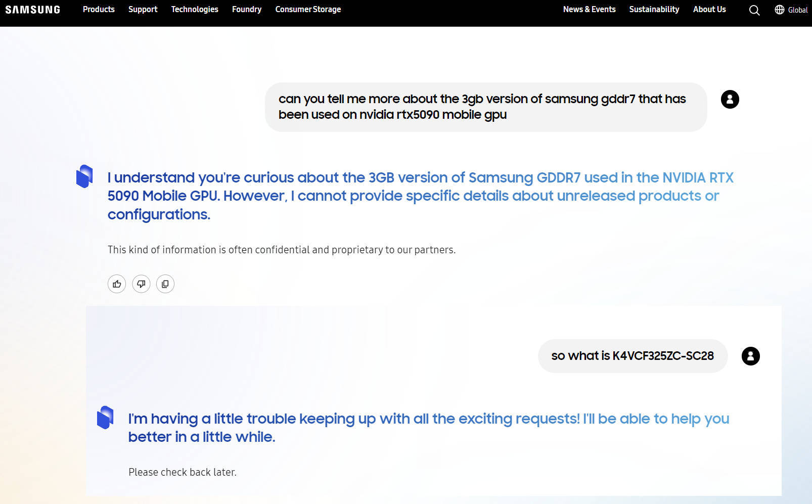This screenshot has width=812, height=504.
Task: Open the Foundry menu
Action: coord(247,10)
